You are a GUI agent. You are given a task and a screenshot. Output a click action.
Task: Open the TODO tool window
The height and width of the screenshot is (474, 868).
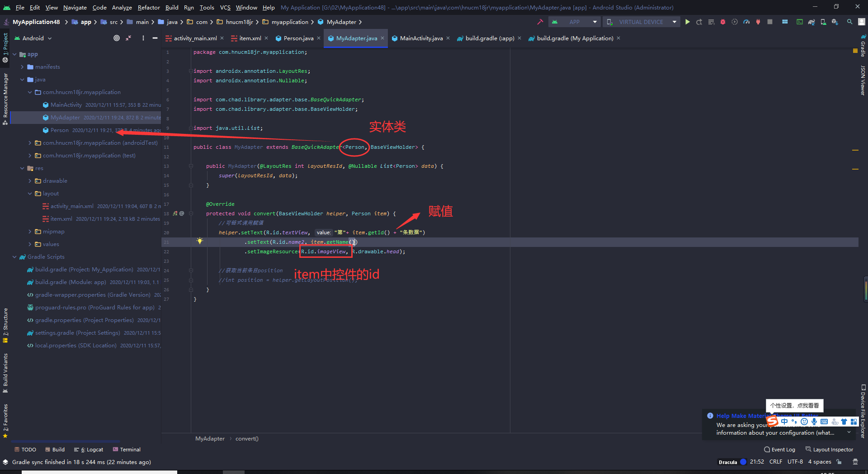coord(25,449)
